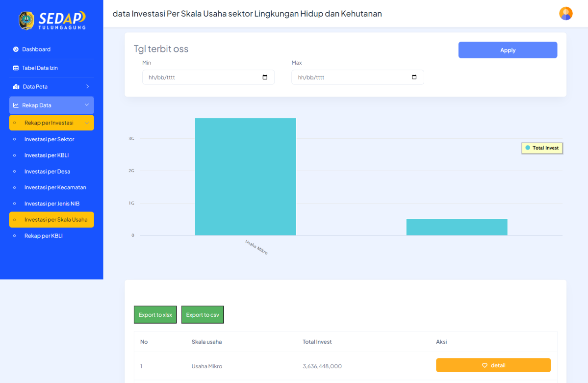Open calendar picker in Max date field
Viewport: 588px width, 383px height.
[414, 77]
